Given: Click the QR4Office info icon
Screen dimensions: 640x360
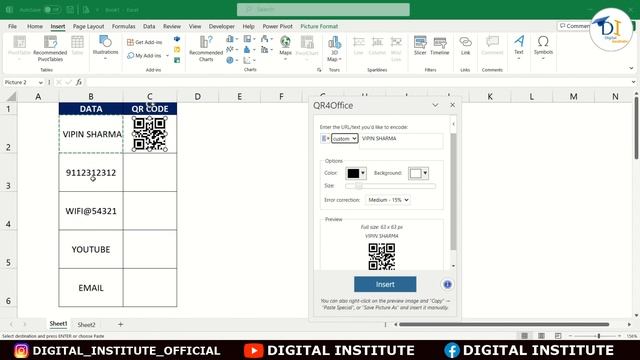Looking at the screenshot, I should pyautogui.click(x=447, y=284).
